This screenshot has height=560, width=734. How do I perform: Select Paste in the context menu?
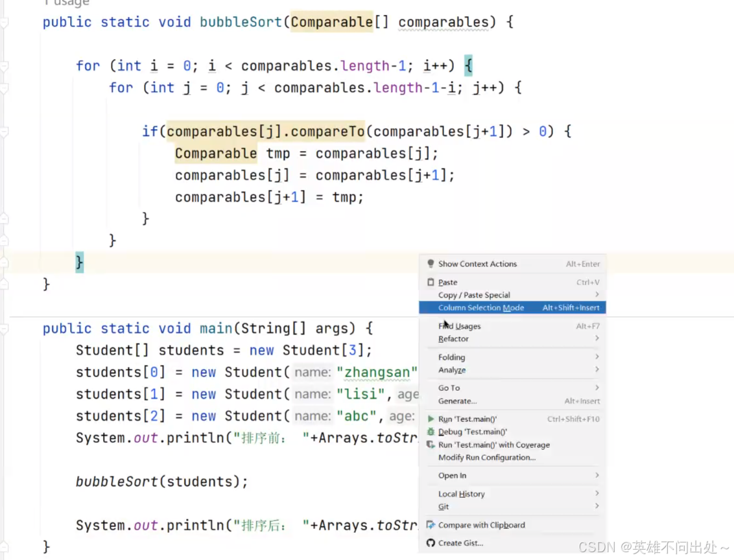click(x=513, y=282)
